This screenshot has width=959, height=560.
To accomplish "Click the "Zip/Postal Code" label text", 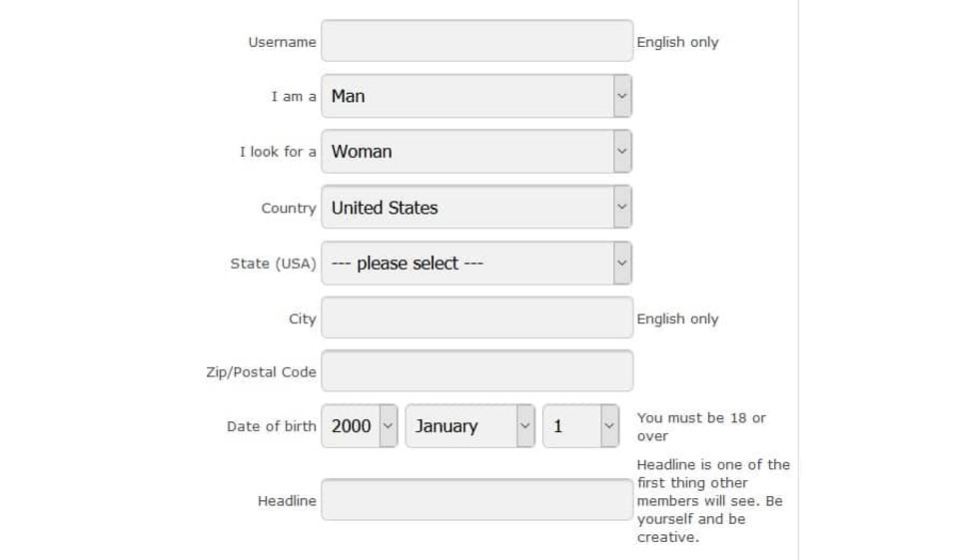I will [x=261, y=372].
